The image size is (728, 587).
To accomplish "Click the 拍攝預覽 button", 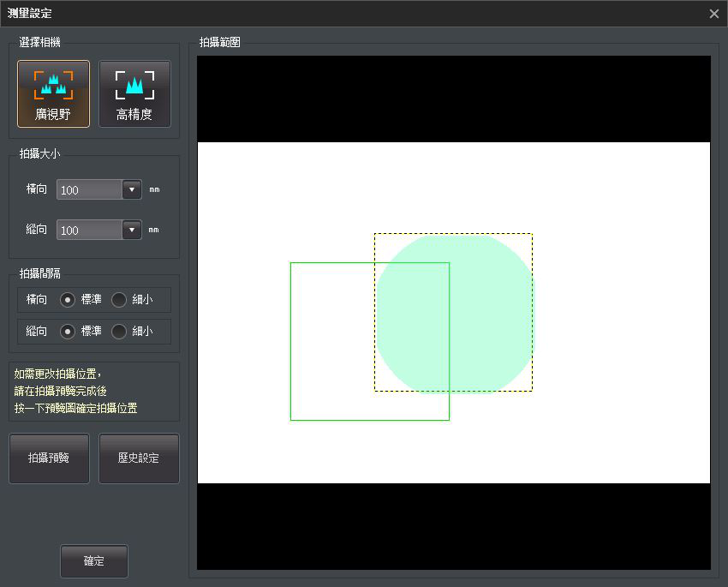I will click(49, 458).
